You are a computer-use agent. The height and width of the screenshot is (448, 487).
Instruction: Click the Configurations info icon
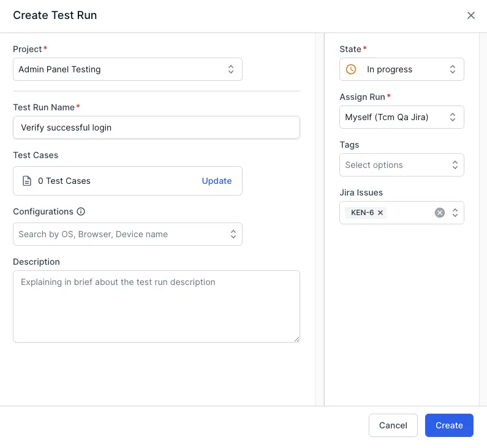(x=81, y=211)
